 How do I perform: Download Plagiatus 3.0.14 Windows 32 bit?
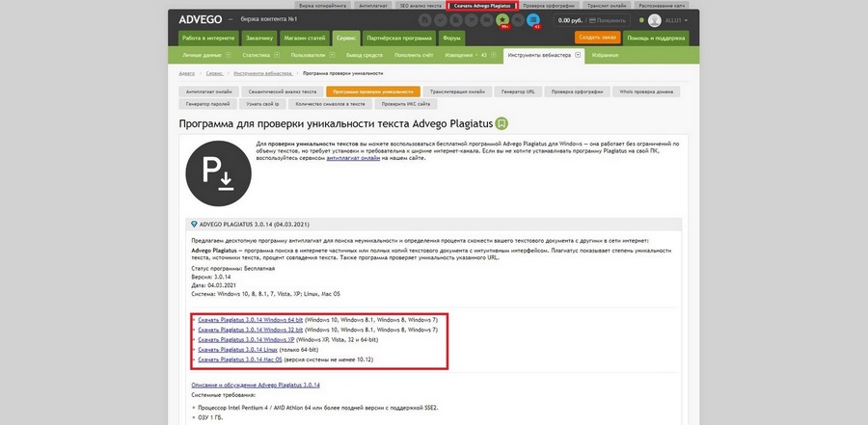tap(250, 330)
